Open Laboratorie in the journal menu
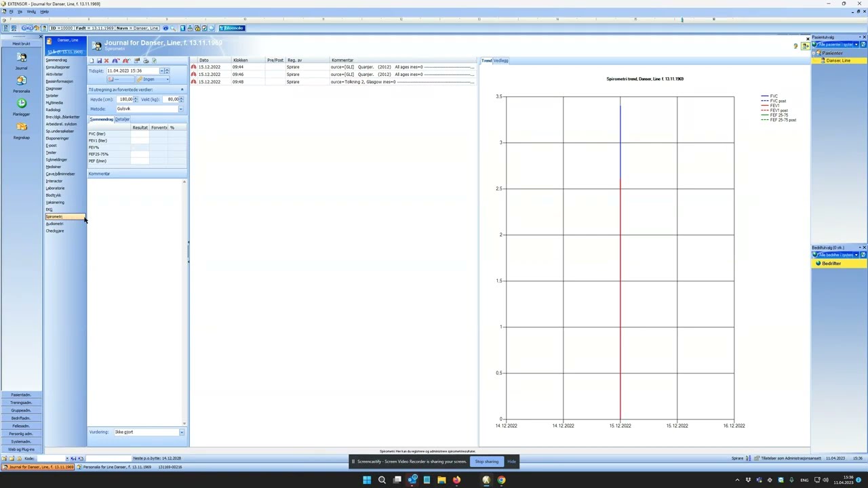 (x=55, y=188)
